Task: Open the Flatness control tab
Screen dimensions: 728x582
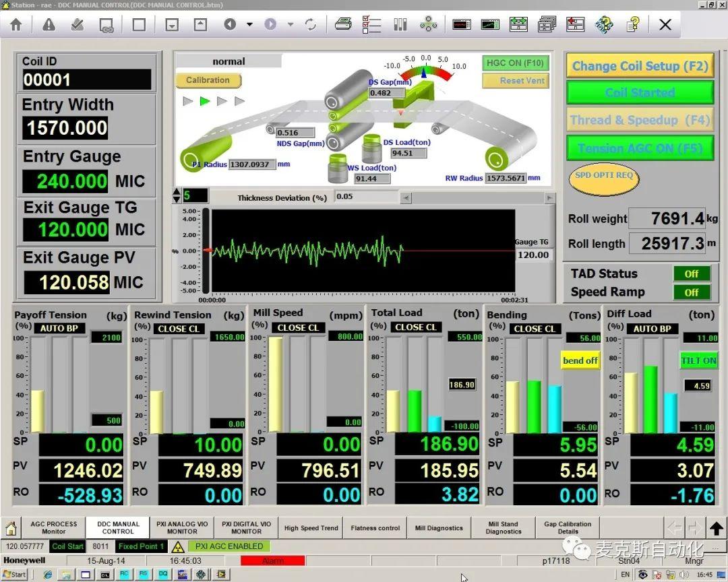Action: click(x=375, y=528)
